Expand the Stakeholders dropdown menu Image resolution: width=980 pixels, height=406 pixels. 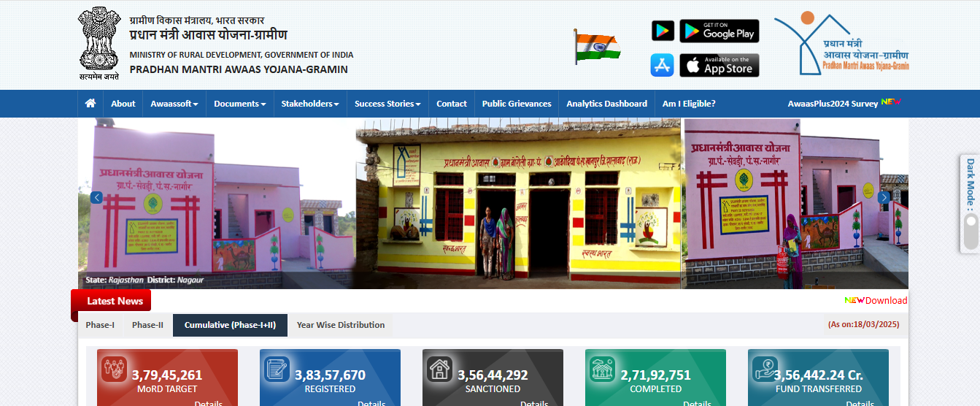click(x=310, y=104)
